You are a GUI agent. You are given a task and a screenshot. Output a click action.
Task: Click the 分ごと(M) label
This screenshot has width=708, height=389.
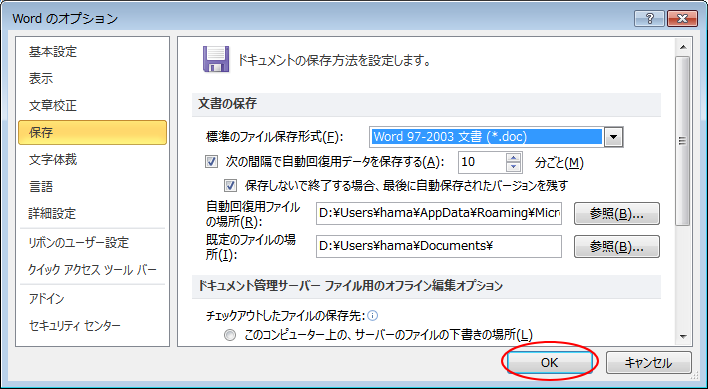[x=559, y=162]
